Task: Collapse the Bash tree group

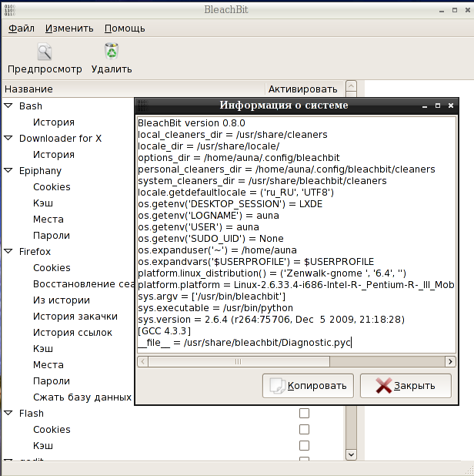Action: 8,106
